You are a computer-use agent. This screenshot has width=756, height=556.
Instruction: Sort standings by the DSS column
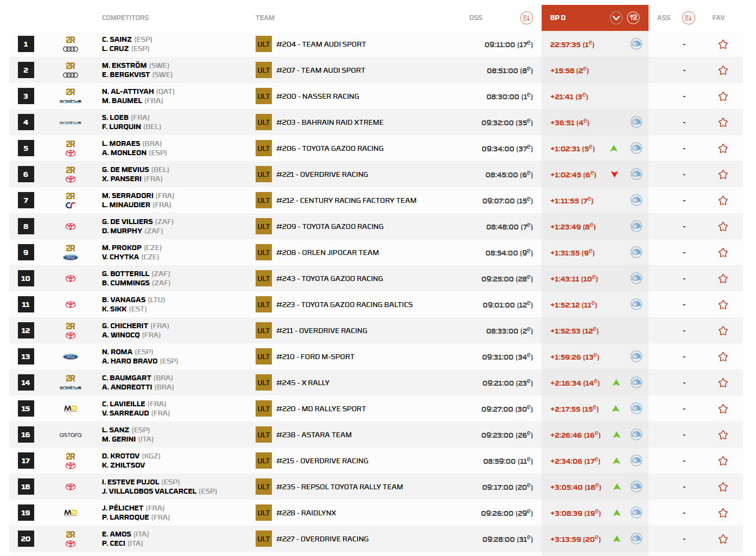pos(526,18)
